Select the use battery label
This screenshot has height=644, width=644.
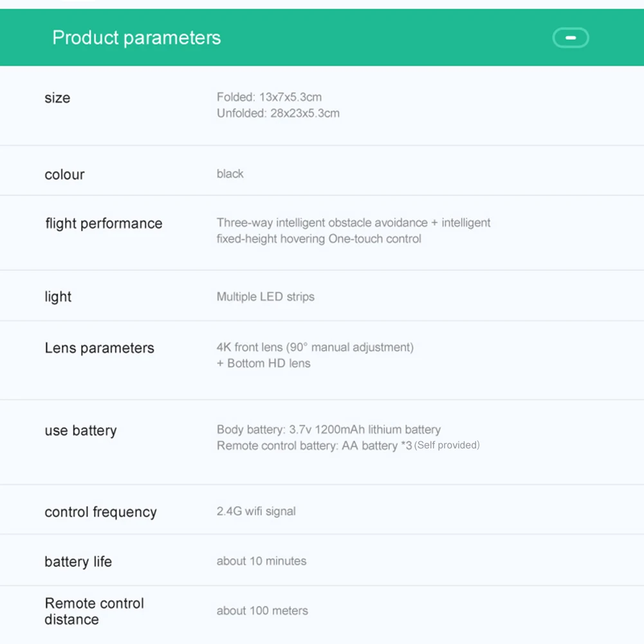click(x=80, y=430)
